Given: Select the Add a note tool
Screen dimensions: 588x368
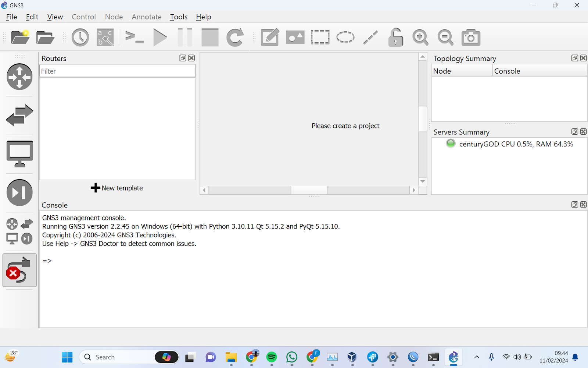Looking at the screenshot, I should pyautogui.click(x=270, y=37).
